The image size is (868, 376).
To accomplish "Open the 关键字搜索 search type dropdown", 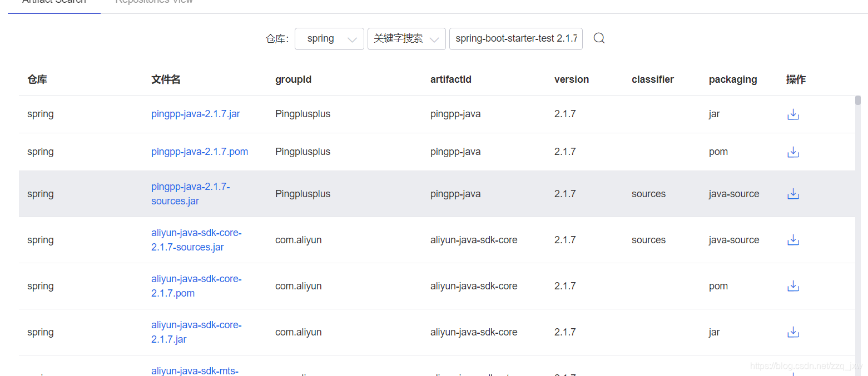I will 406,39.
